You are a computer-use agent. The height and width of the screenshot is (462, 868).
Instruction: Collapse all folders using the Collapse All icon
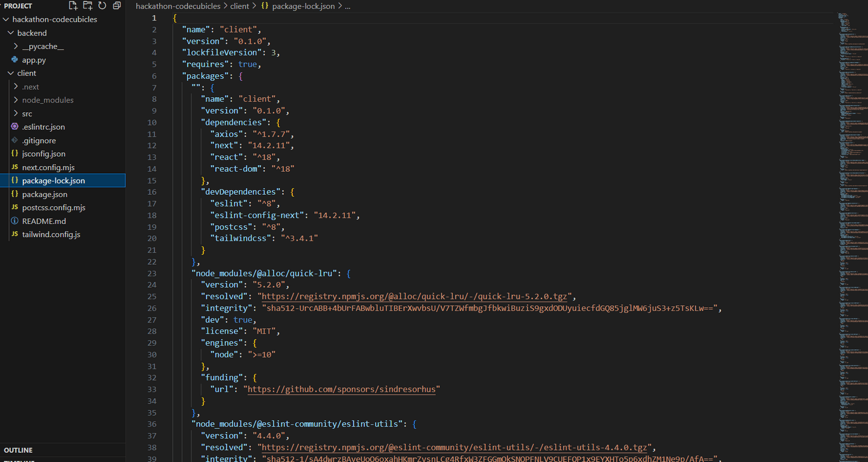point(117,5)
